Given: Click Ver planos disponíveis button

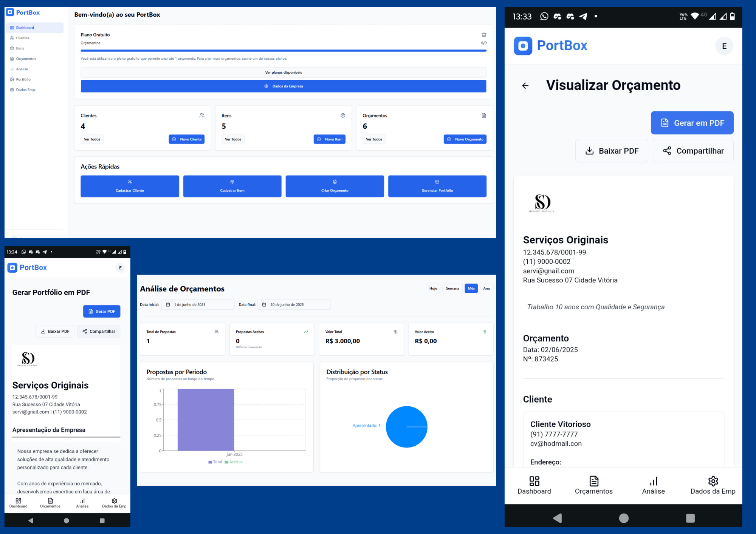Looking at the screenshot, I should coord(283,73).
